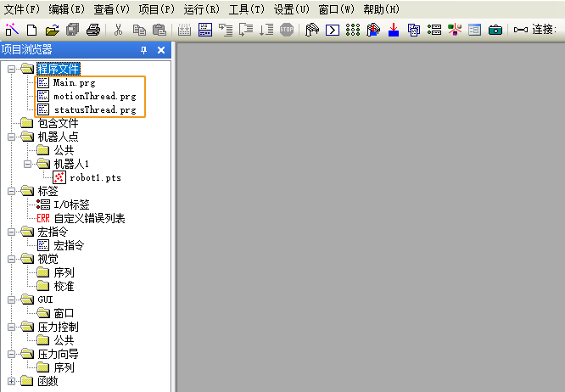Image resolution: width=565 pixels, height=392 pixels.
Task: Open the 工具(T) menu
Action: tap(247, 9)
